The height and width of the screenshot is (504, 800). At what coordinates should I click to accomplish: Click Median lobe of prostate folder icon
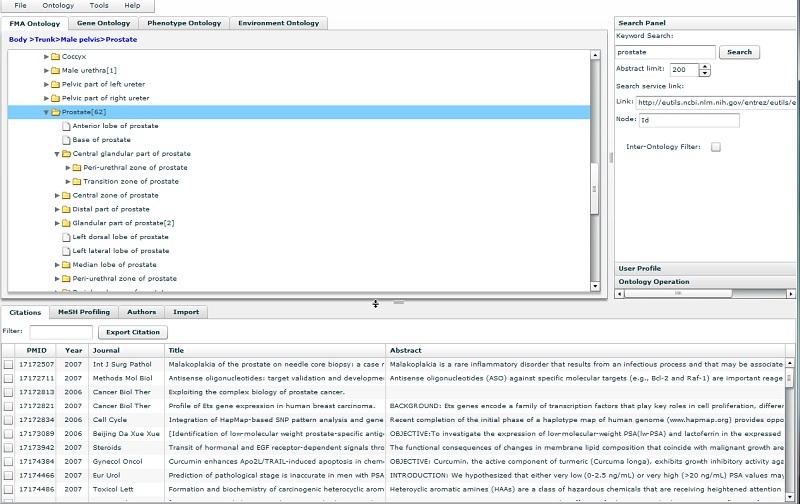[x=66, y=265]
